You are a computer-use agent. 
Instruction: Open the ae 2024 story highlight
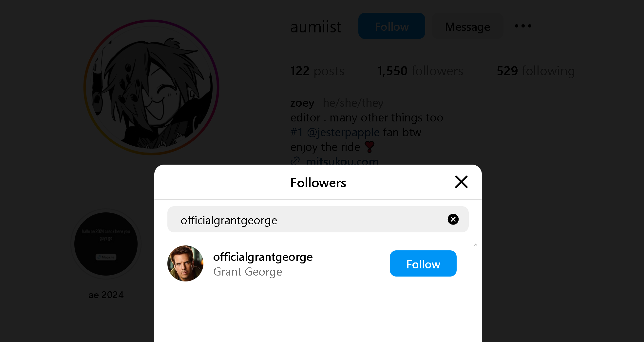tap(106, 244)
